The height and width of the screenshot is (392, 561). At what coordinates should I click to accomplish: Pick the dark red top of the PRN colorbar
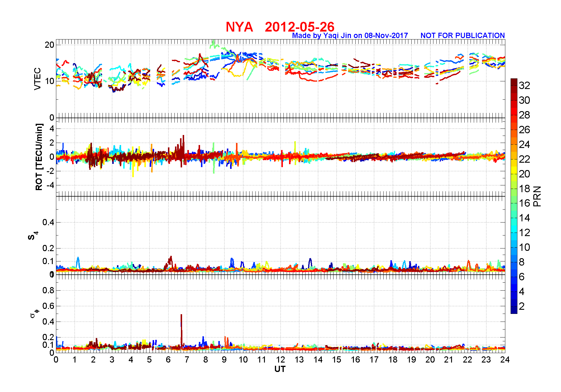(514, 82)
